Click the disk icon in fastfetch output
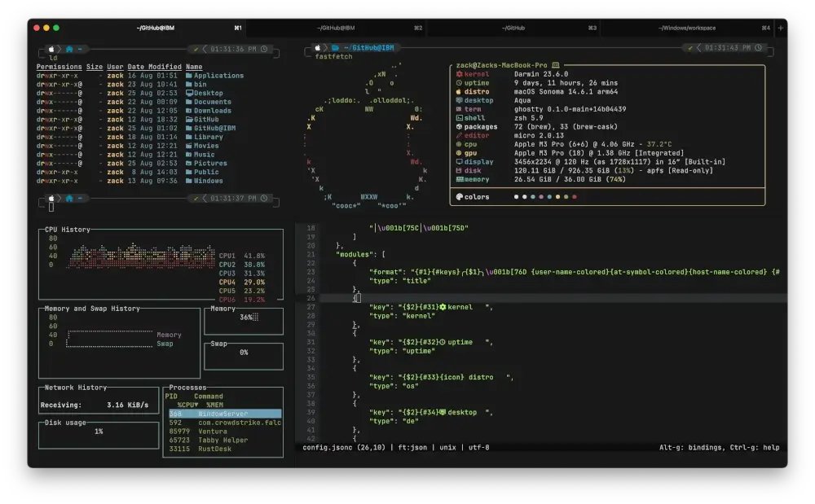815x504 pixels. [x=460, y=170]
